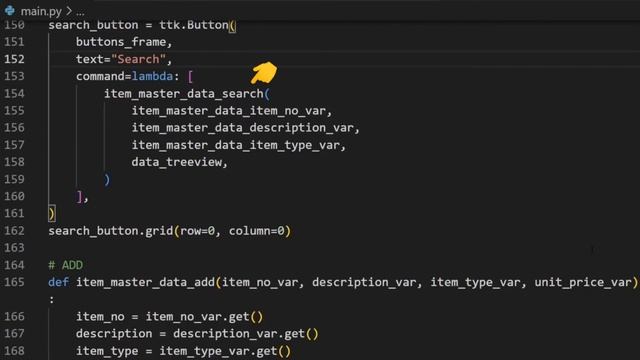Click item_type_var.get() on line 168
Viewport: 640px width, 360px height.
coord(225,351)
